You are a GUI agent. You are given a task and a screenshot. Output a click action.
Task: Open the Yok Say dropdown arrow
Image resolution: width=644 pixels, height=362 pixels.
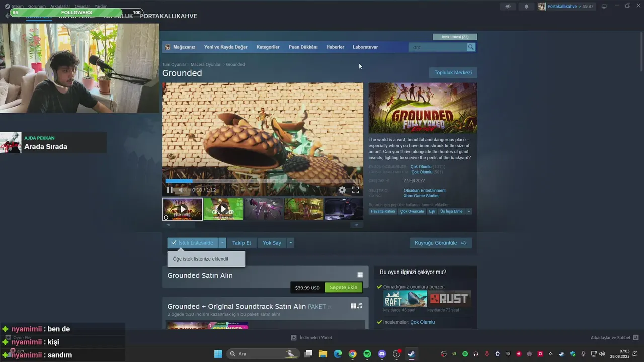coord(290,243)
